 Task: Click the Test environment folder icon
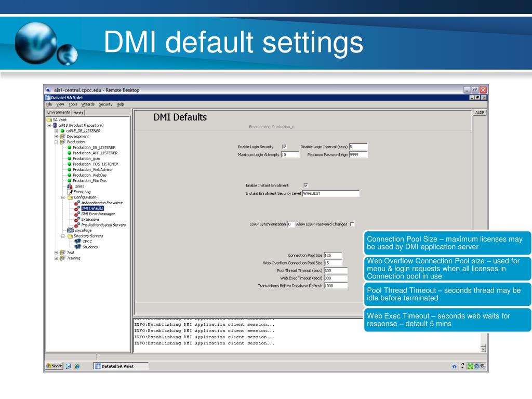[x=63, y=252]
